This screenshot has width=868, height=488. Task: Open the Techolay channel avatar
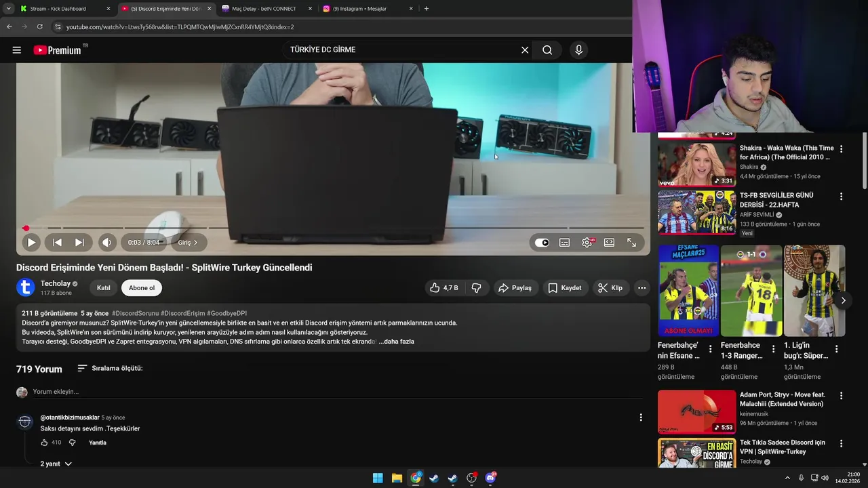tap(25, 287)
